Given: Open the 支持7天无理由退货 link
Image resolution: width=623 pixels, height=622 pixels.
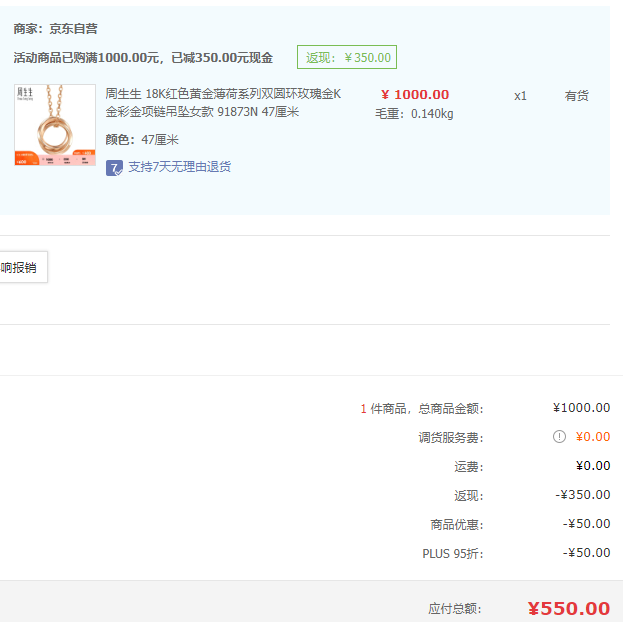Looking at the screenshot, I should click(180, 167).
